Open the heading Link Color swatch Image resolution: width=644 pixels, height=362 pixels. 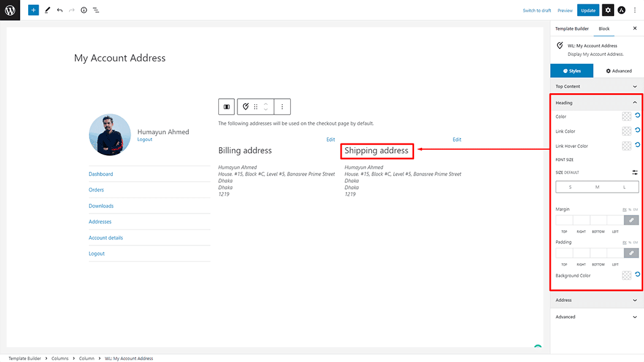pyautogui.click(x=626, y=131)
